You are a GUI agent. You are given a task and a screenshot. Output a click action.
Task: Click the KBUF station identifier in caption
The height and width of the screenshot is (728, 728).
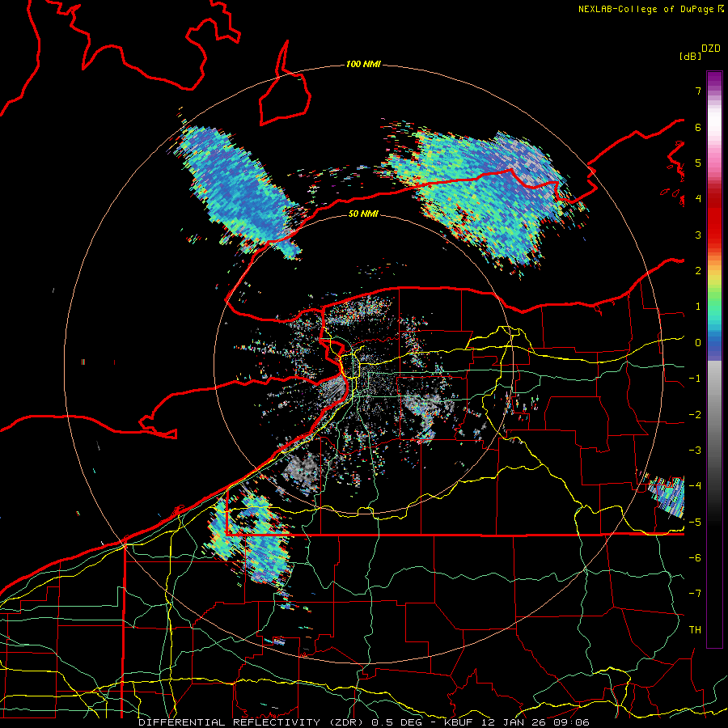(458, 722)
